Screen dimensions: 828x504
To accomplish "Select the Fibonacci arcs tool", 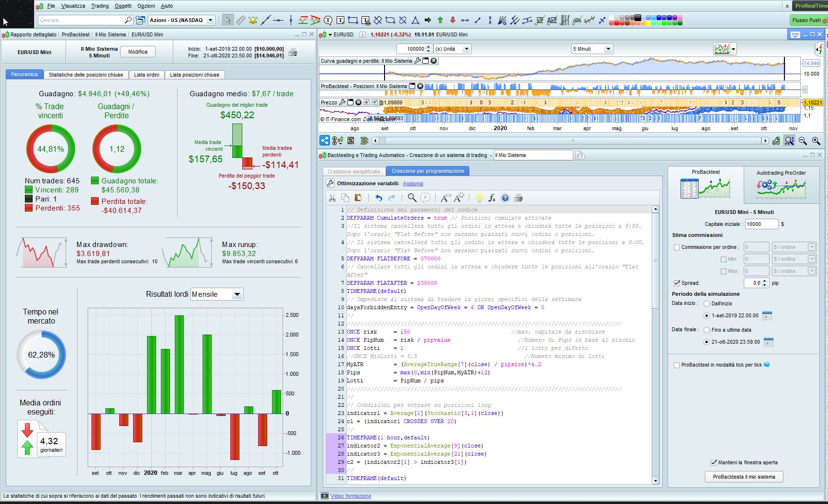I will pyautogui.click(x=577, y=20).
